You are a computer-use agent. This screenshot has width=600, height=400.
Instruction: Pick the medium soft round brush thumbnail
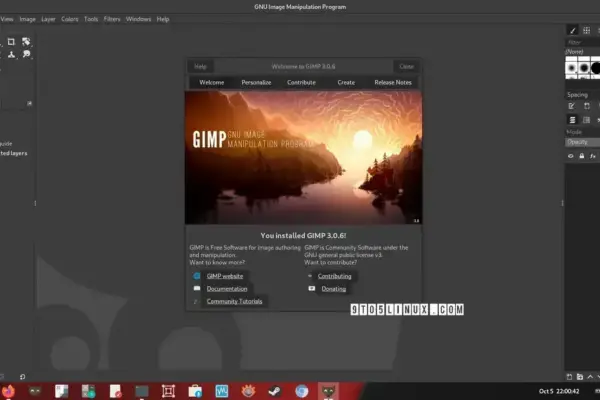(x=584, y=68)
